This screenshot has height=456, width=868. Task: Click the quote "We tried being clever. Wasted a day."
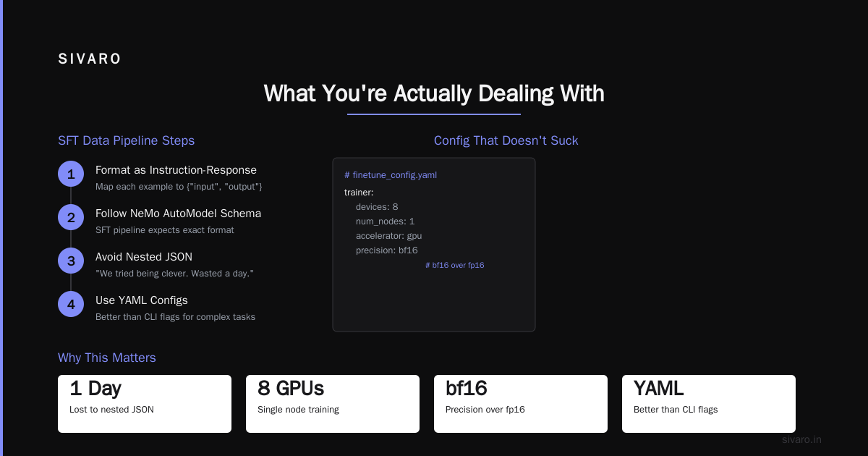(174, 274)
